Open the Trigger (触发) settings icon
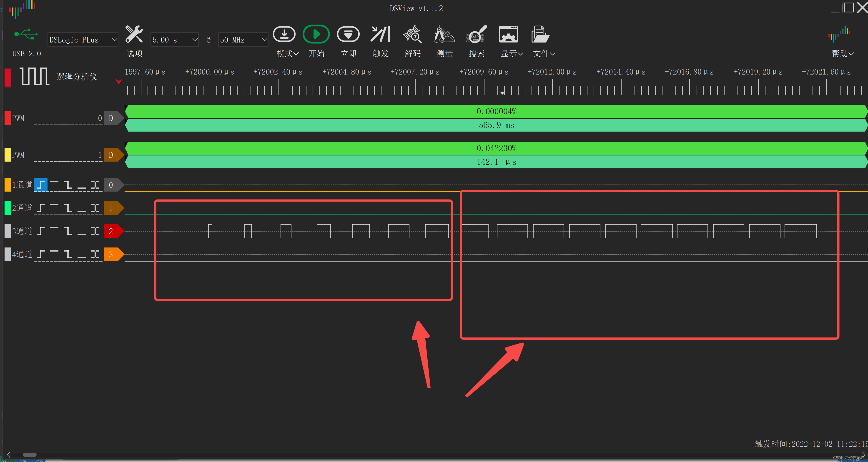 (380, 34)
